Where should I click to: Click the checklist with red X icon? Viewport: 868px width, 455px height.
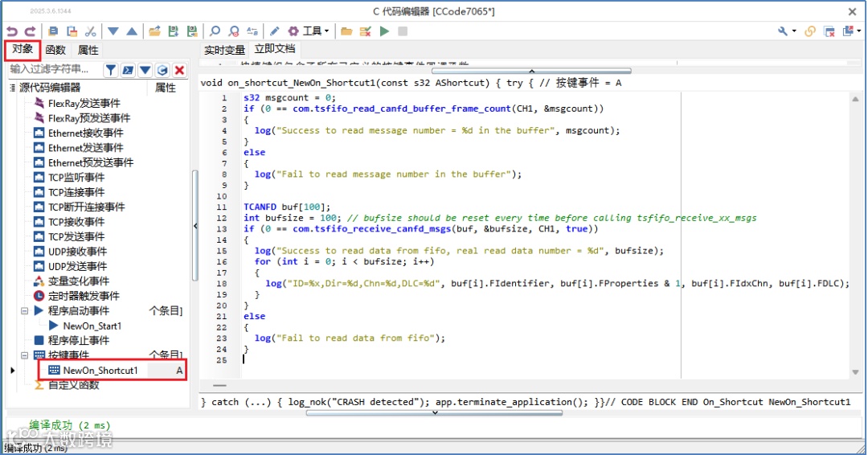[x=366, y=31]
